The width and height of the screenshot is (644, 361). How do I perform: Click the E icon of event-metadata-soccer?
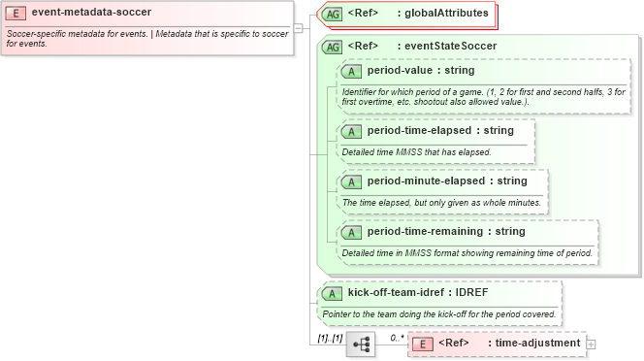[x=16, y=14]
